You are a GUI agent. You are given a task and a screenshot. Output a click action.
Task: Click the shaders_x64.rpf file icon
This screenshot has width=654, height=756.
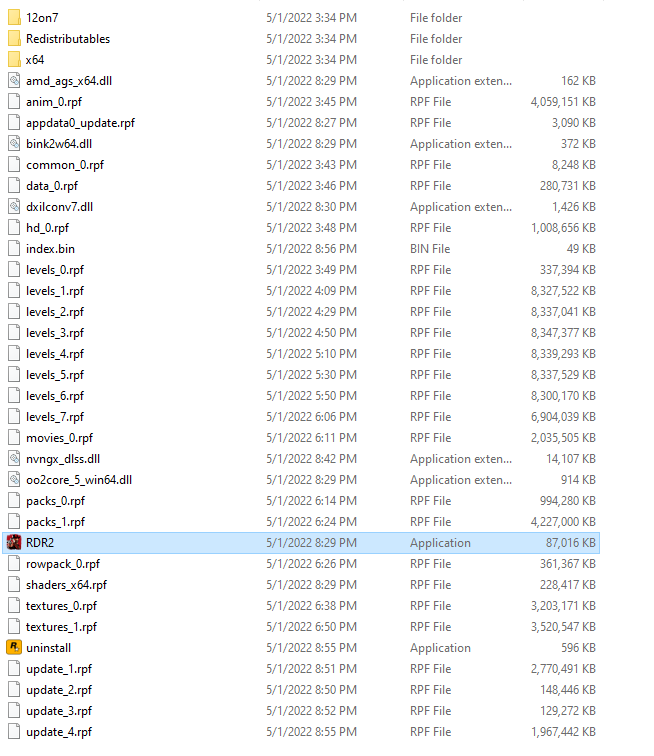click(14, 585)
